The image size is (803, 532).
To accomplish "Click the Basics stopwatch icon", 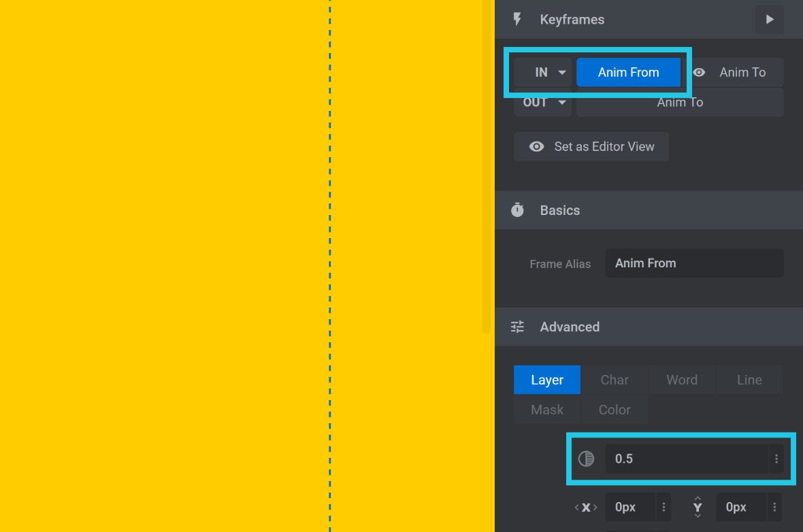I will coord(517,210).
